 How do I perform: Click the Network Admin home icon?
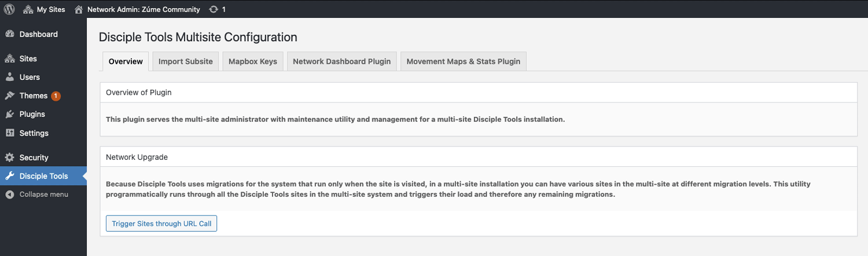pos(79,9)
